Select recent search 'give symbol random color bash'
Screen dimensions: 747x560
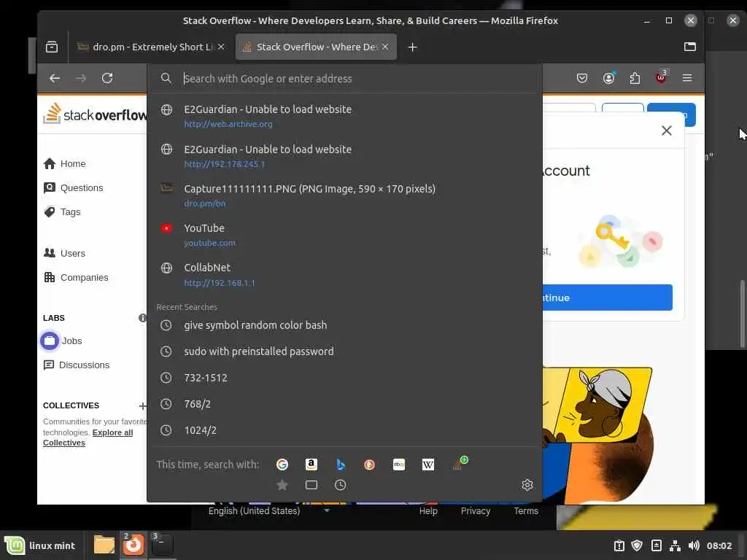pyautogui.click(x=344, y=325)
